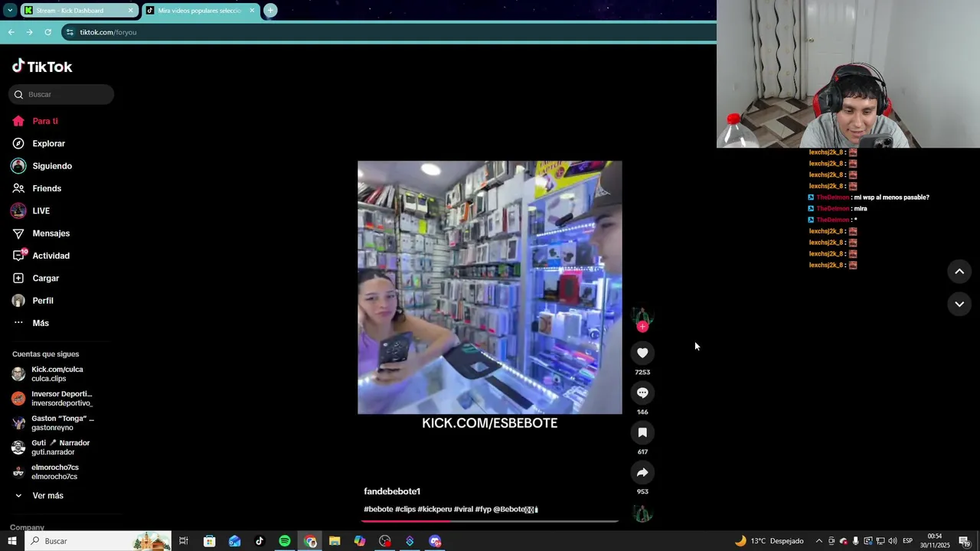Open Discord from the taskbar

click(x=435, y=541)
